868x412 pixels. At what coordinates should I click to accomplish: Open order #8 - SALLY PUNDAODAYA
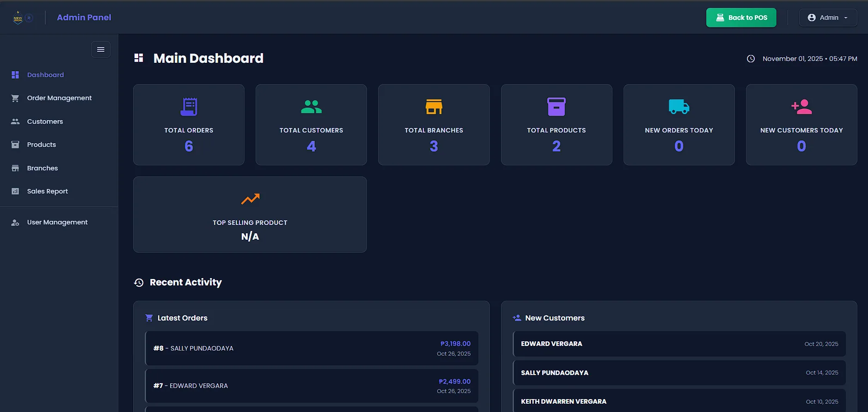[312, 348]
